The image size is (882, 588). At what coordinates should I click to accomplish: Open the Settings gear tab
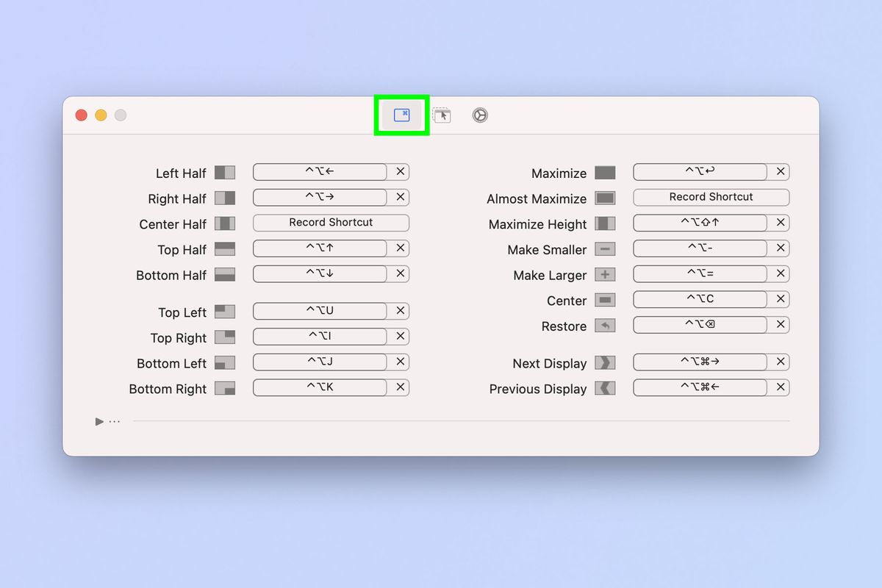coord(478,115)
